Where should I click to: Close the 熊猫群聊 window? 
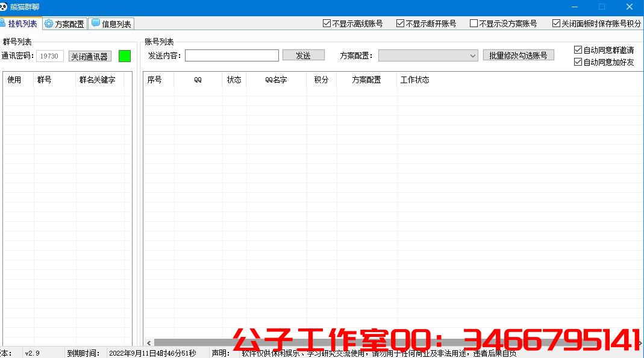click(629, 7)
